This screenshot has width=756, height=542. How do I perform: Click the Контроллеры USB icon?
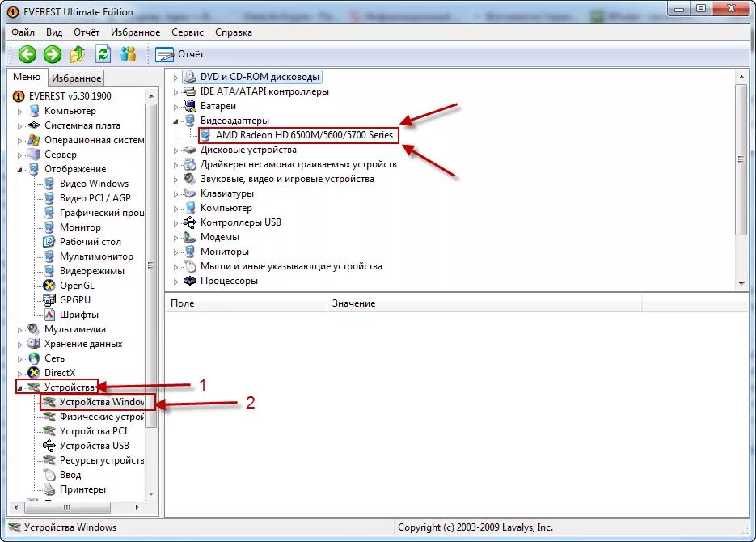(189, 222)
